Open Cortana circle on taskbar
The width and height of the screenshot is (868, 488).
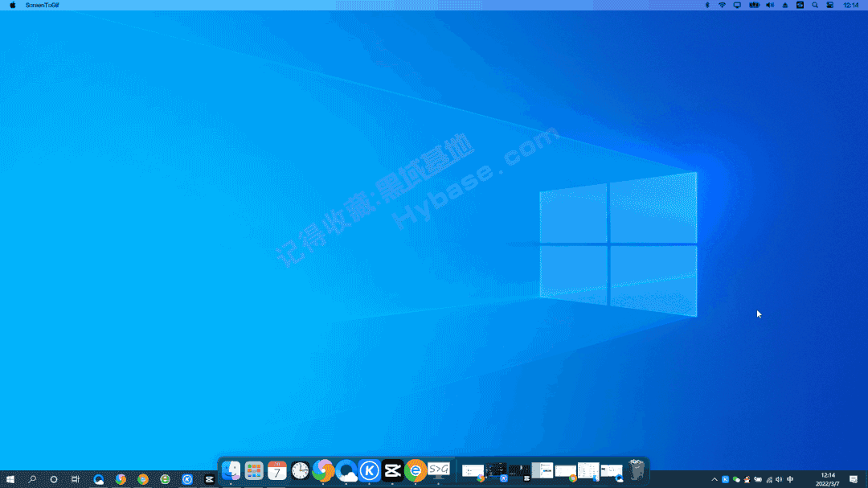click(54, 479)
